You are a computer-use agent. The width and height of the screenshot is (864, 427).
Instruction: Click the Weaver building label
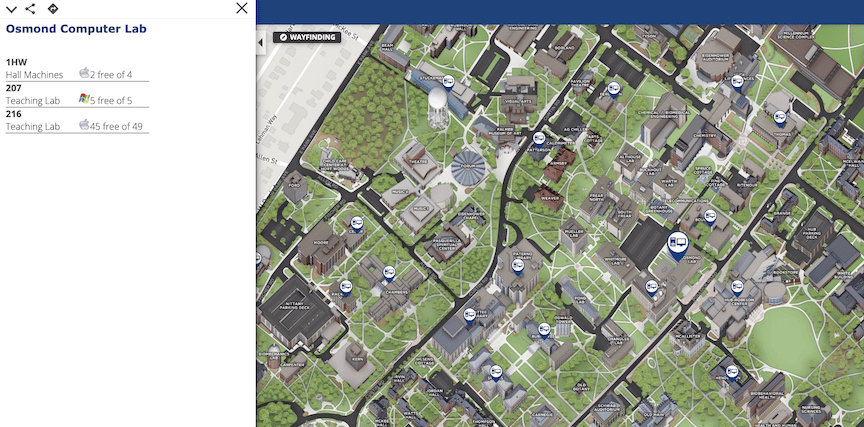click(550, 198)
